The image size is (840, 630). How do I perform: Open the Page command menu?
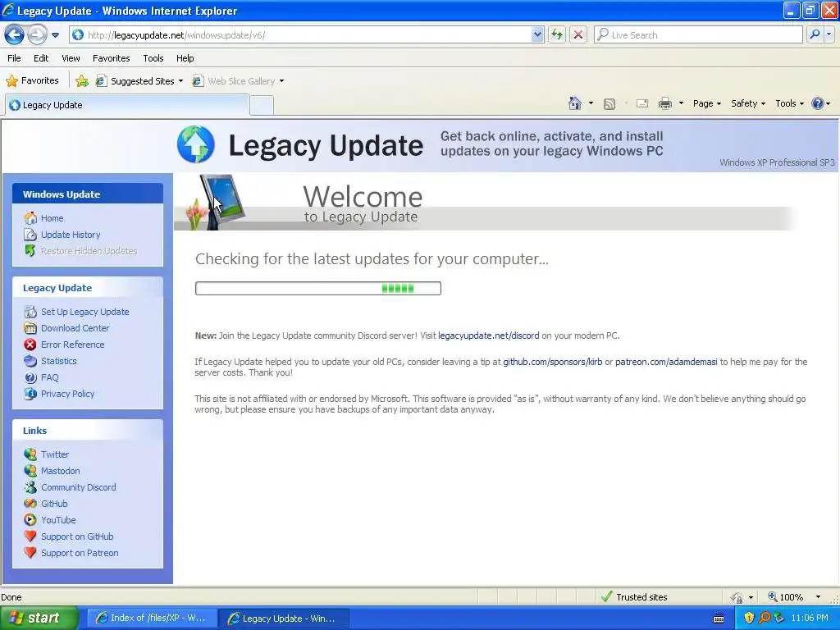pyautogui.click(x=706, y=103)
